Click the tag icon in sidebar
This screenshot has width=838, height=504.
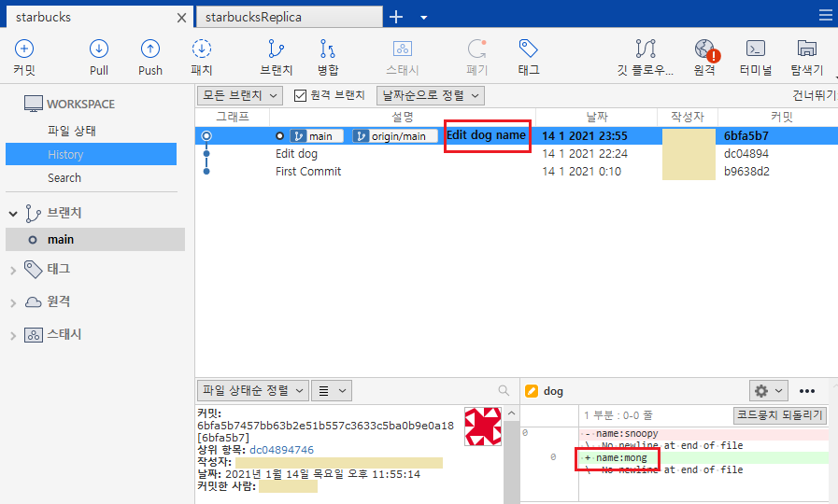click(x=33, y=269)
